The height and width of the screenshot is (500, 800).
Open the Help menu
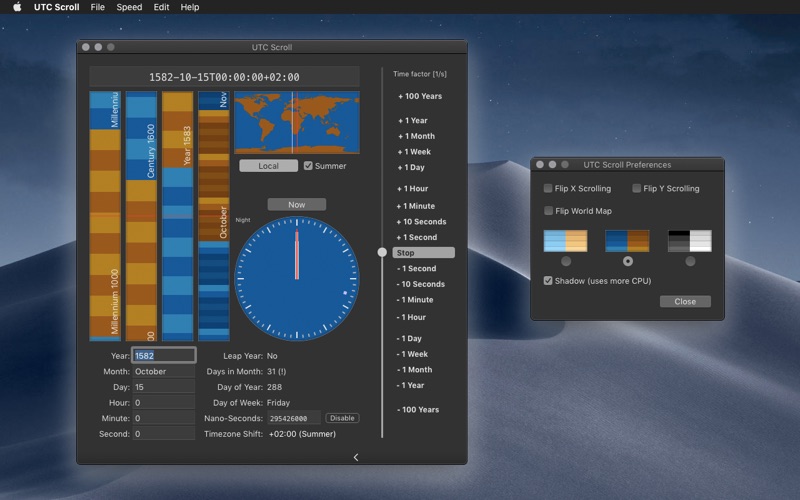pyautogui.click(x=190, y=7)
